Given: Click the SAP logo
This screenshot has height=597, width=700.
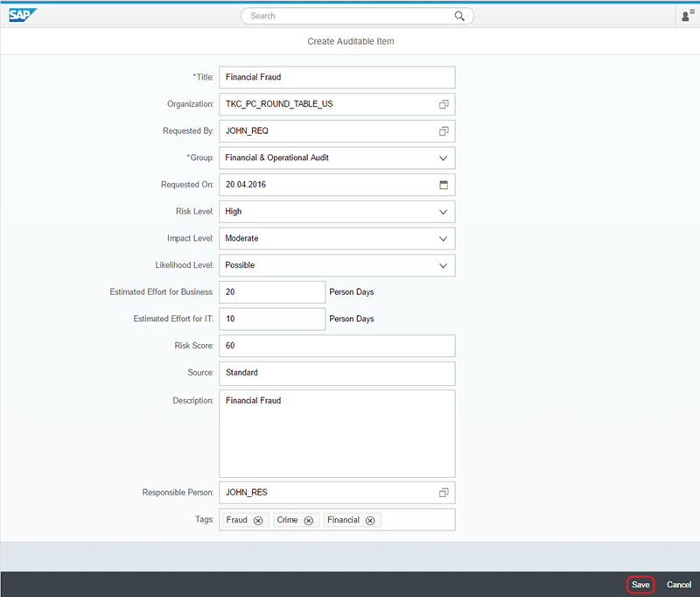Looking at the screenshot, I should pos(22,15).
